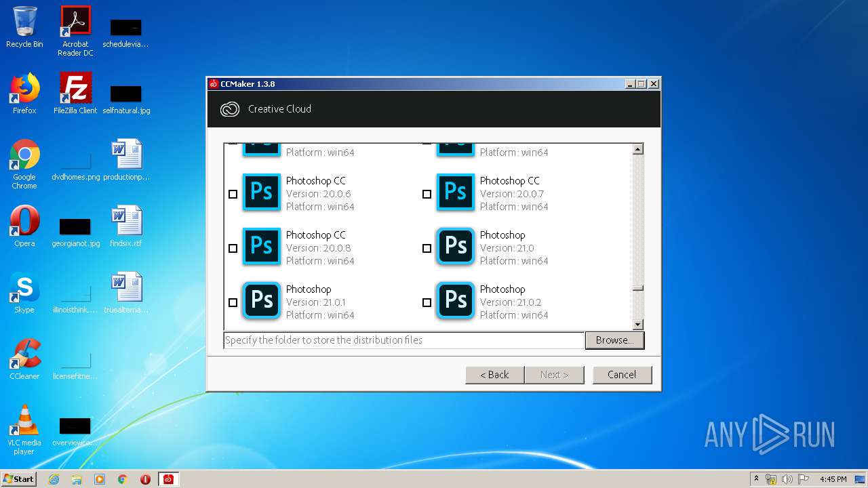Click the list scrollbar down arrow

coord(637,325)
